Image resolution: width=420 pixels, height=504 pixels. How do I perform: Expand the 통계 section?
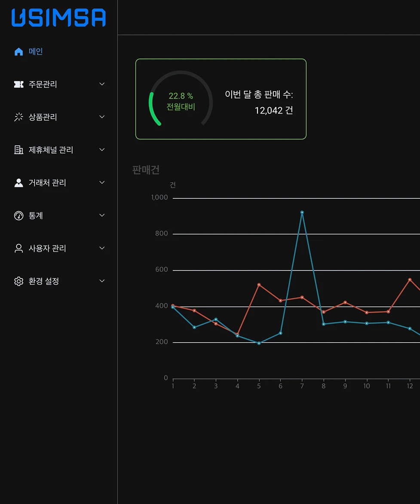click(x=101, y=215)
